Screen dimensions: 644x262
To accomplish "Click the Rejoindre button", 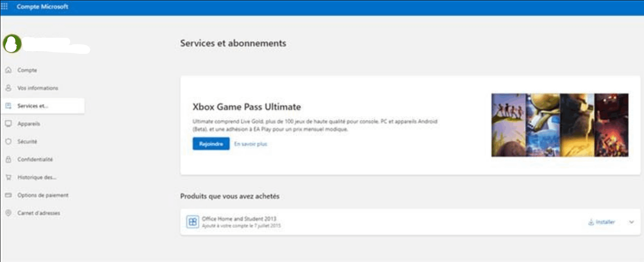I will tap(211, 144).
